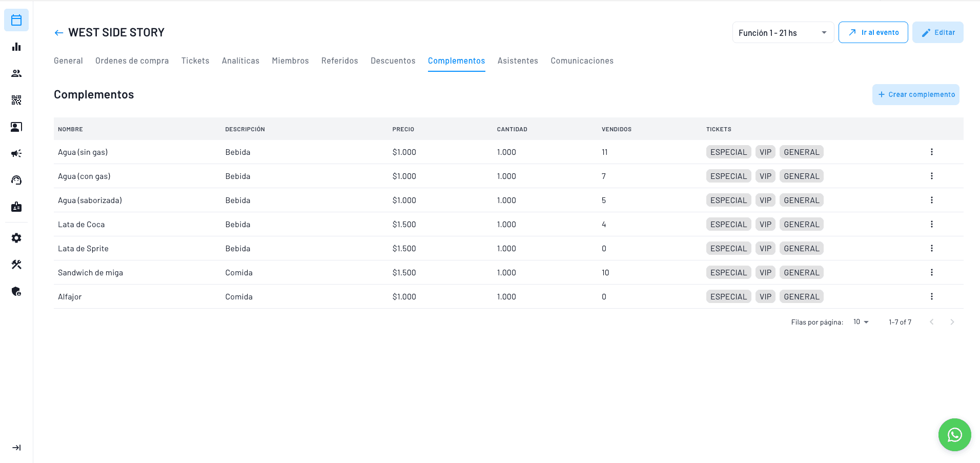The width and height of the screenshot is (980, 463).
Task: Open rows per page dropdown
Action: [860, 321]
